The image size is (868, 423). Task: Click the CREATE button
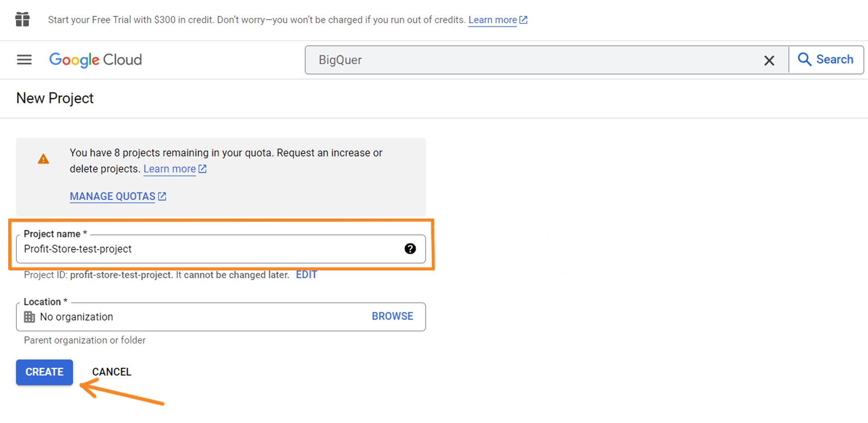pyautogui.click(x=45, y=372)
